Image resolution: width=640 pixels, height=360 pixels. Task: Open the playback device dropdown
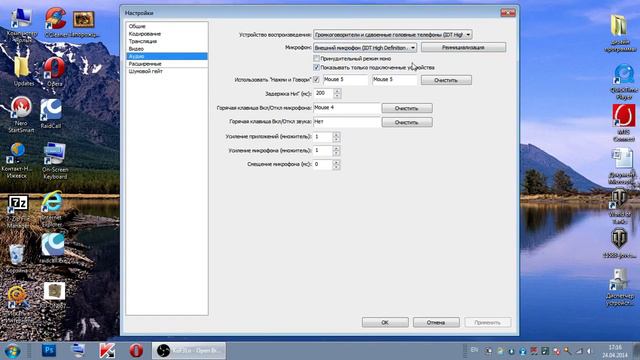pos(393,35)
